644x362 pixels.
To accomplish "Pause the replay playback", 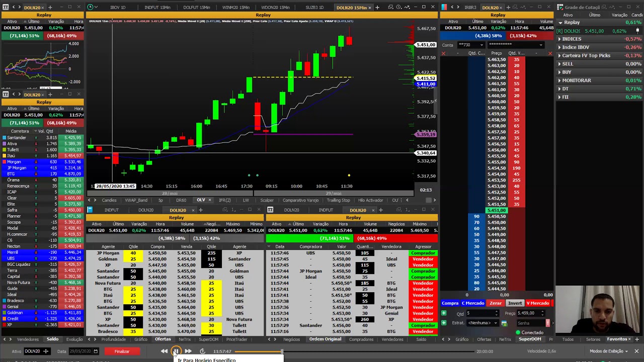I will tap(176, 351).
